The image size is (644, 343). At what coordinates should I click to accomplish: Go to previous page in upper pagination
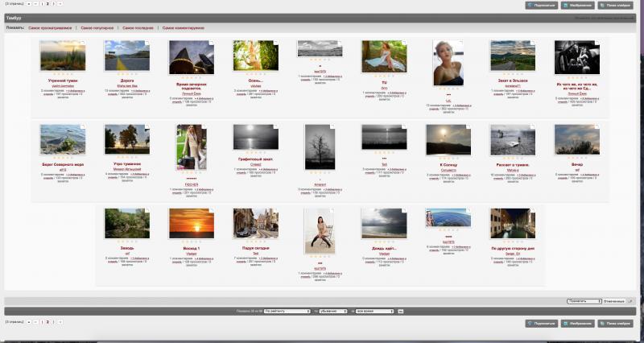(x=35, y=4)
